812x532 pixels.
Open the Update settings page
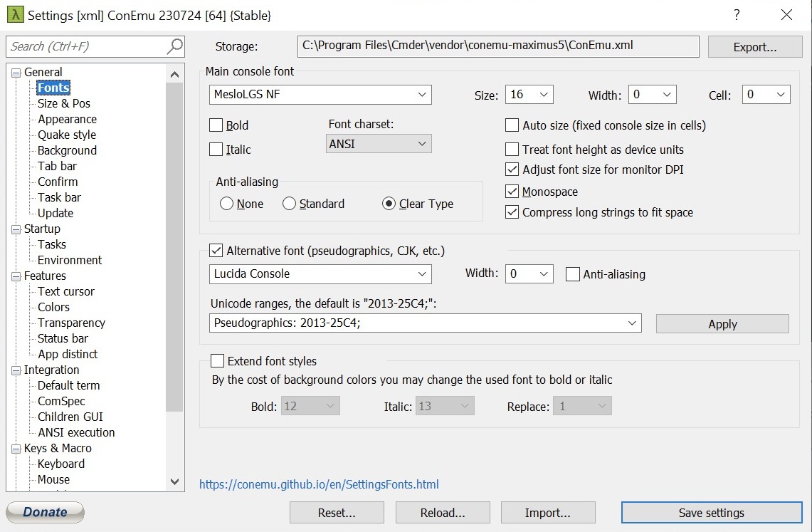coord(56,214)
